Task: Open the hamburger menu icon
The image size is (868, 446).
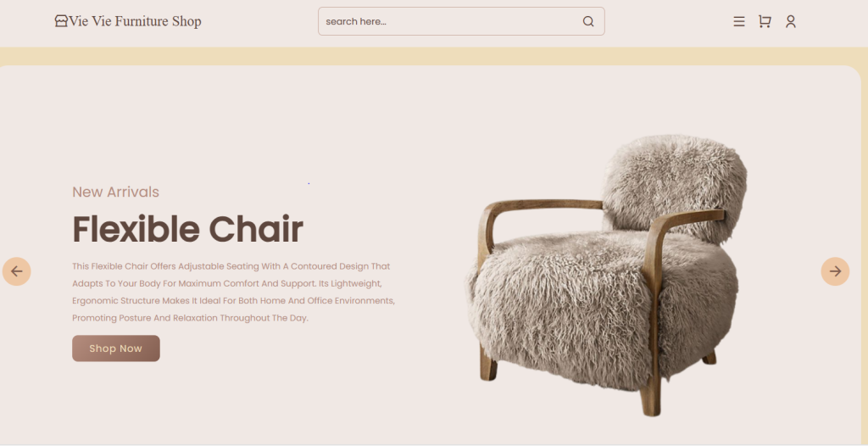Action: [x=738, y=21]
